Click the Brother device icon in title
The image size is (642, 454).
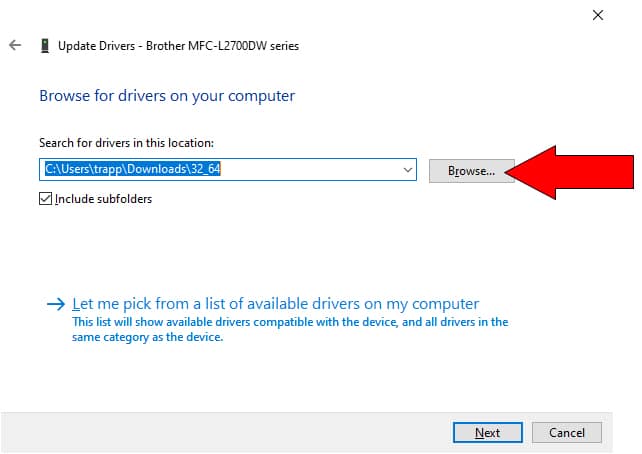pos(45,45)
